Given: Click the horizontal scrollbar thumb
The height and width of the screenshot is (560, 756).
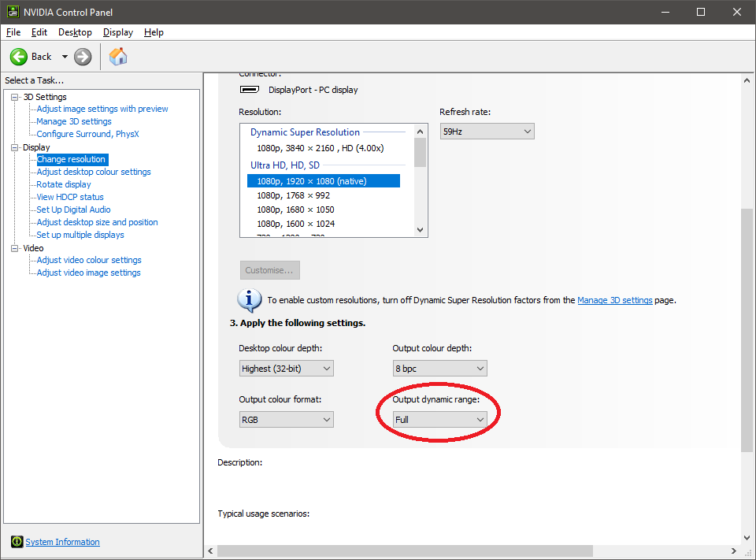Looking at the screenshot, I should [405, 551].
